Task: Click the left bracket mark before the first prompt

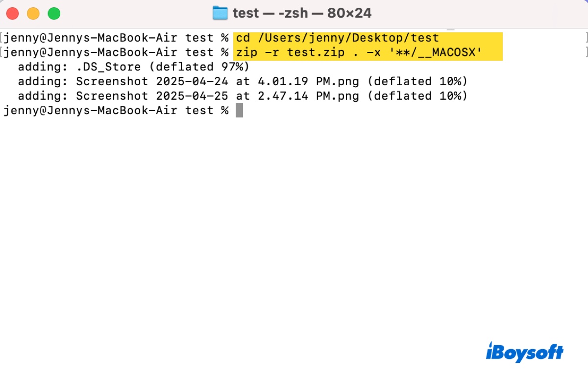Action: coord(2,38)
